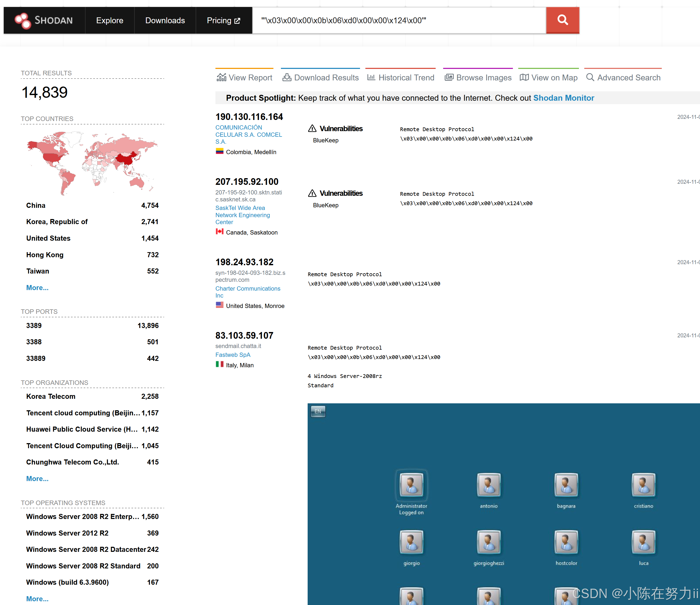
Task: Click Fastweb SpA organization link
Action: (x=233, y=355)
